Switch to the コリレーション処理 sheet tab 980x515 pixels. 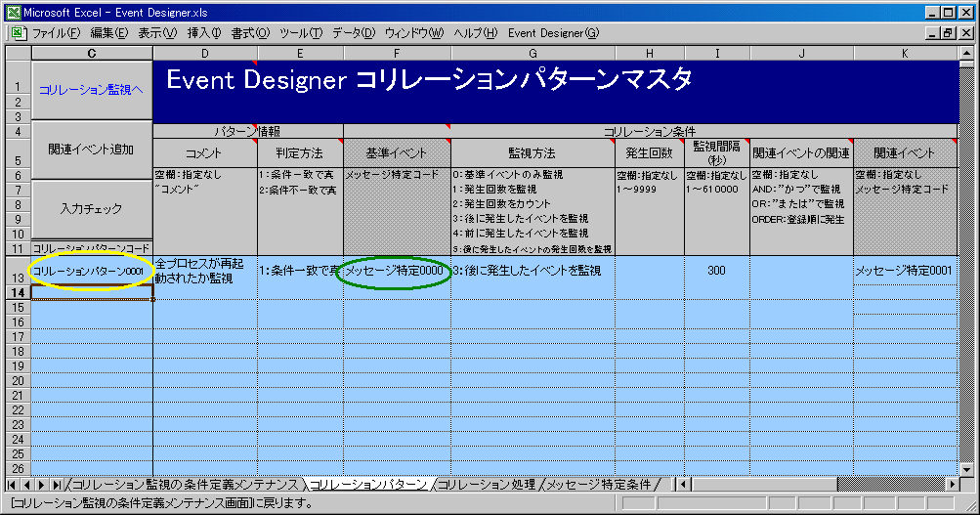486,485
